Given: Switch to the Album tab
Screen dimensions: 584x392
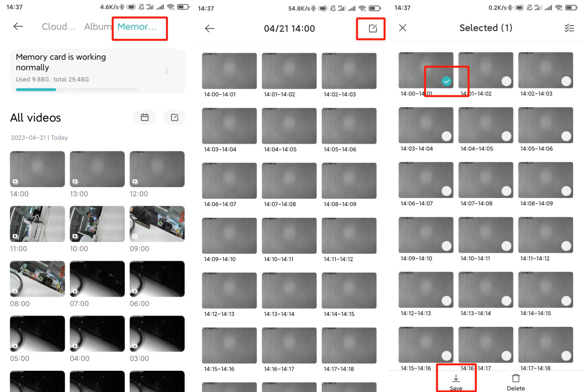Looking at the screenshot, I should (x=97, y=27).
